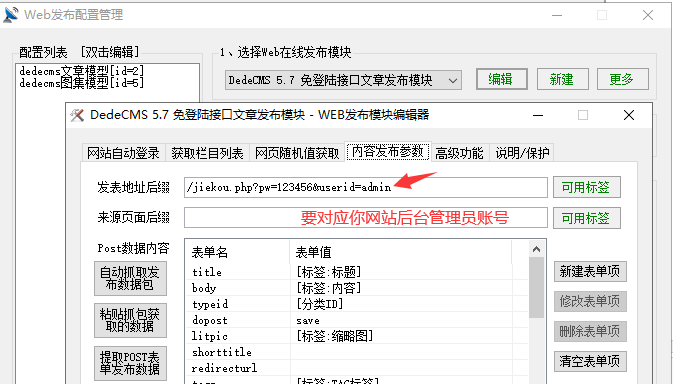Switch to the 说明/保护 tab

click(522, 153)
